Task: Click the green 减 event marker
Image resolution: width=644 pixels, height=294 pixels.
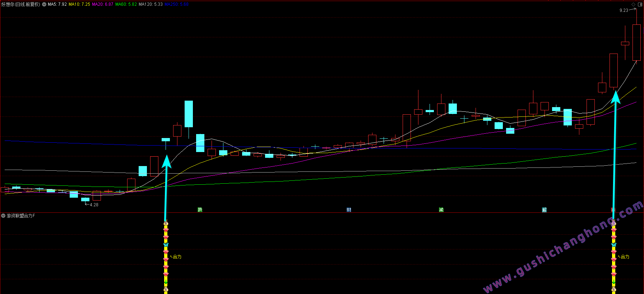Action: (441, 210)
